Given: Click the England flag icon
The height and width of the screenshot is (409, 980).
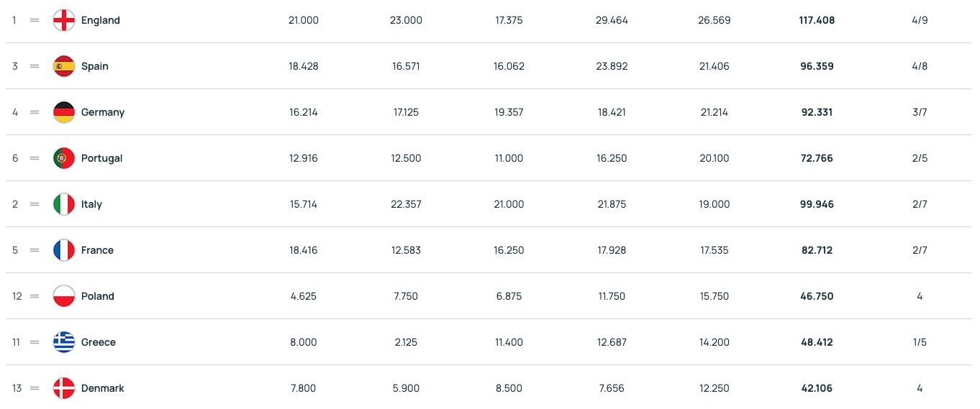Looking at the screenshot, I should point(64,20).
